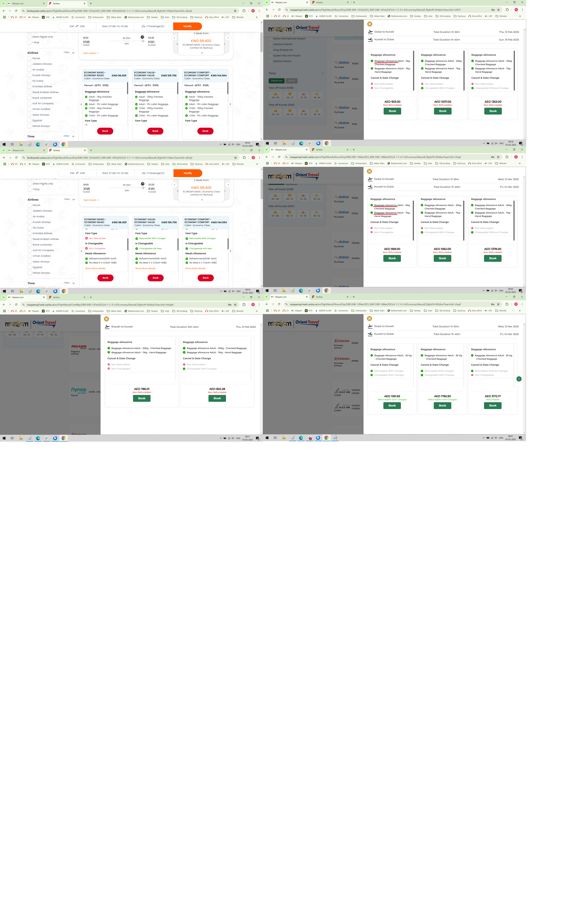Book the AED 786.01 Non Refundable fare
Viewport: 584px width, 924px height.
[x=142, y=398]
